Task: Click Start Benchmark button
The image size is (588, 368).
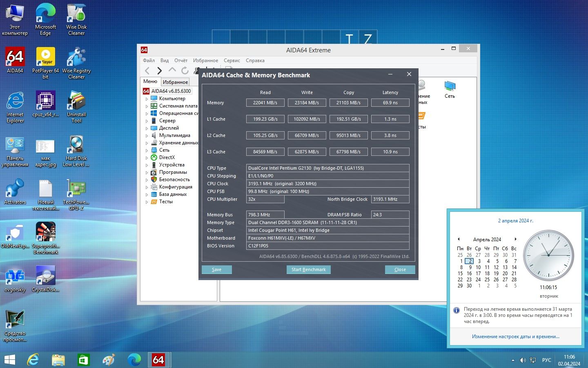Action: [x=309, y=269]
